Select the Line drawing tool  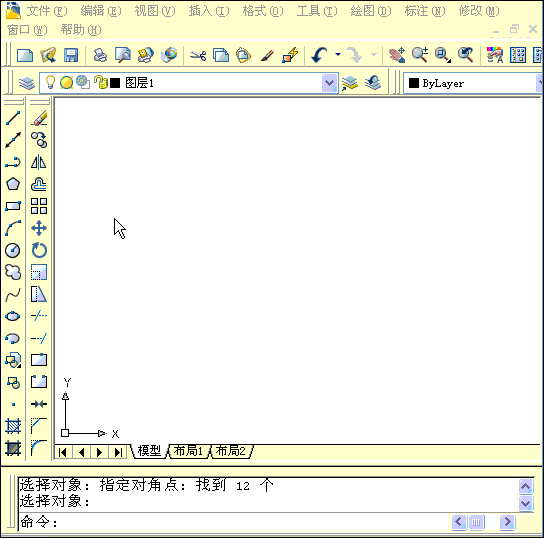coord(13,118)
